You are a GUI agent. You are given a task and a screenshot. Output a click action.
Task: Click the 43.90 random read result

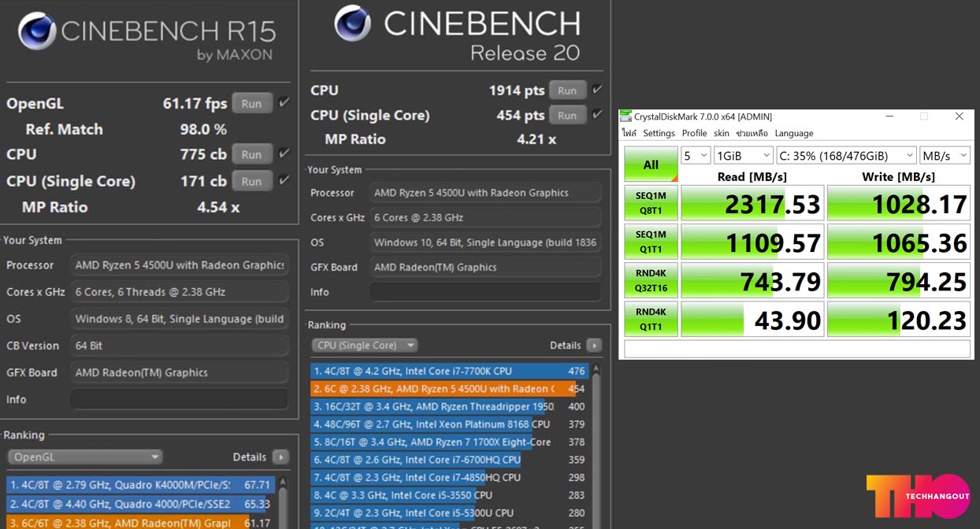click(x=752, y=319)
